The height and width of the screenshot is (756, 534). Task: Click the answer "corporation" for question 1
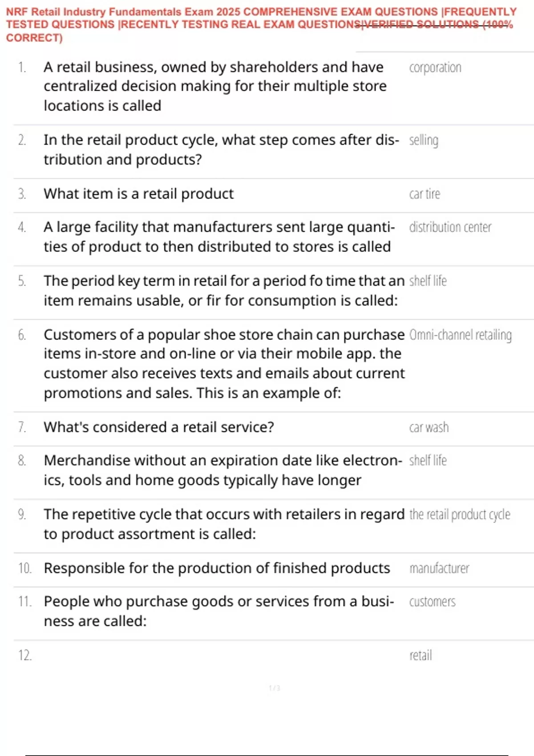pos(435,68)
